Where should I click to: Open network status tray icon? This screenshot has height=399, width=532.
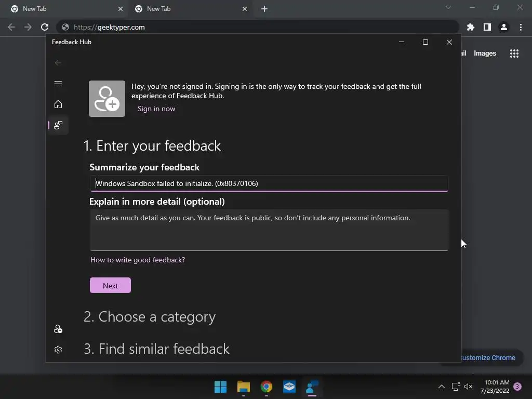[x=456, y=387]
